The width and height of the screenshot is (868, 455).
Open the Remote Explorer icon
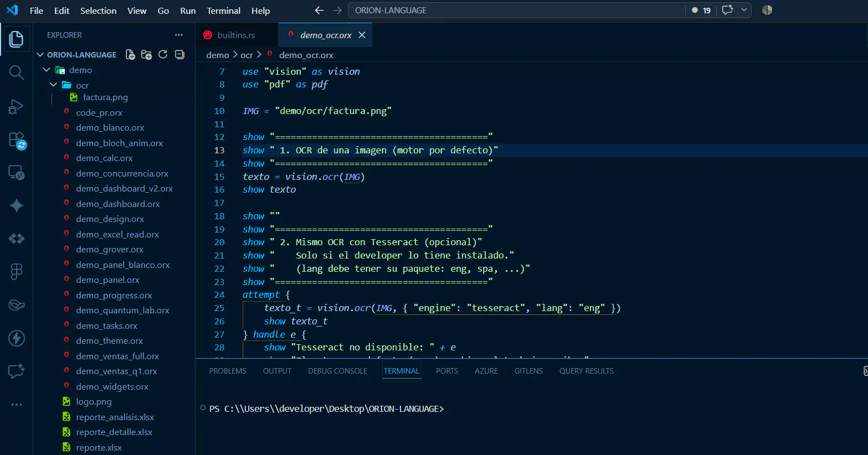click(x=16, y=173)
